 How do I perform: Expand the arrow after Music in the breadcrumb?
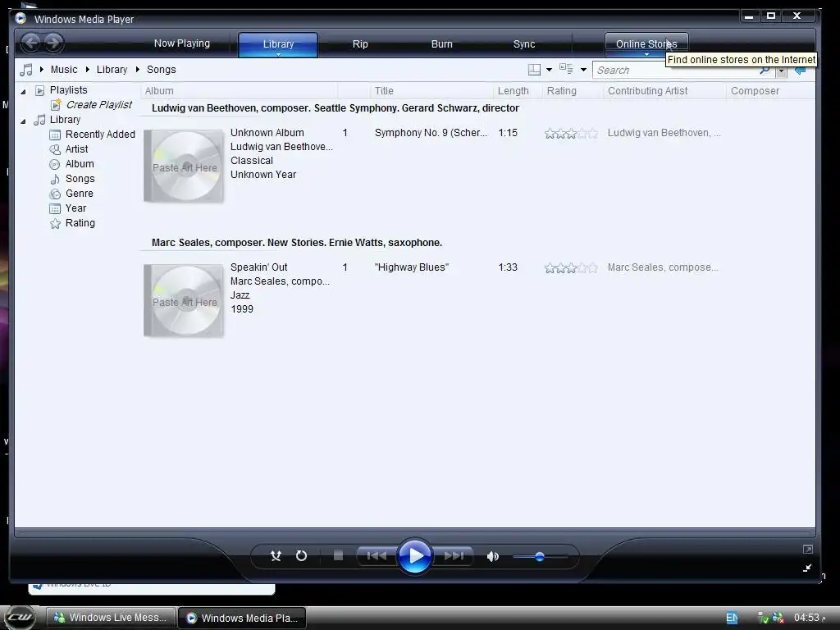coord(87,70)
